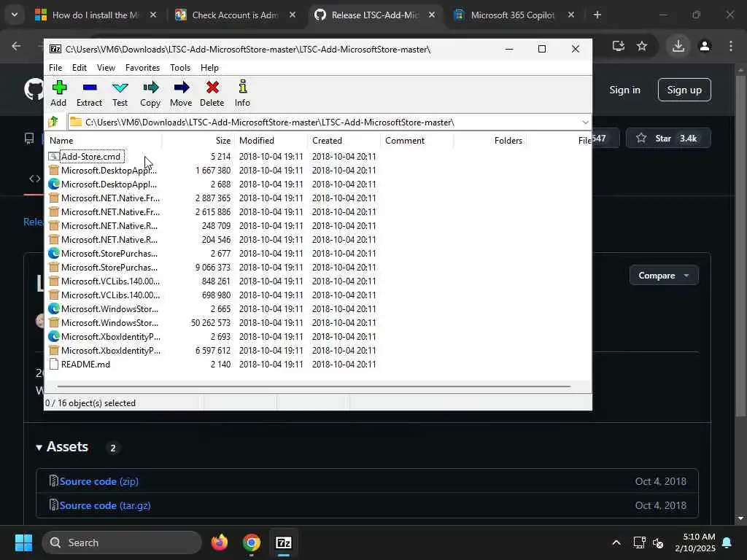Open Firefox from the taskbar

220,542
